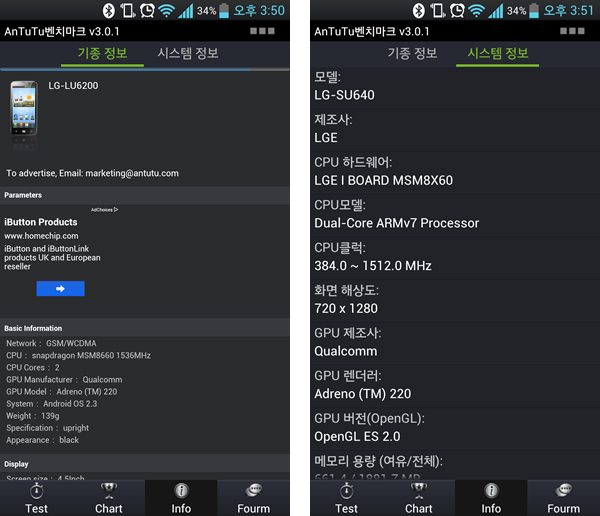600x516 pixels.
Task: Tap Dual-Core ARMv7 Processor value
Action: pos(396,223)
